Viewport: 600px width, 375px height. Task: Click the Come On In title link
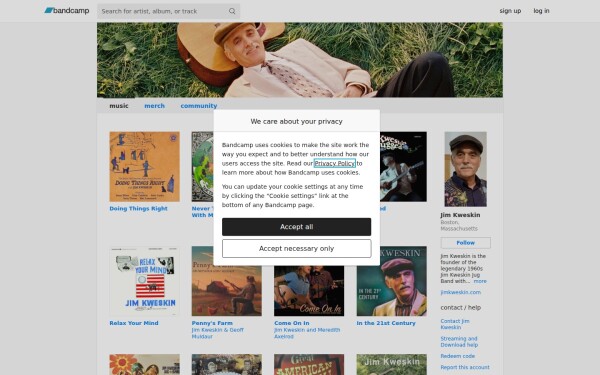pyautogui.click(x=292, y=323)
